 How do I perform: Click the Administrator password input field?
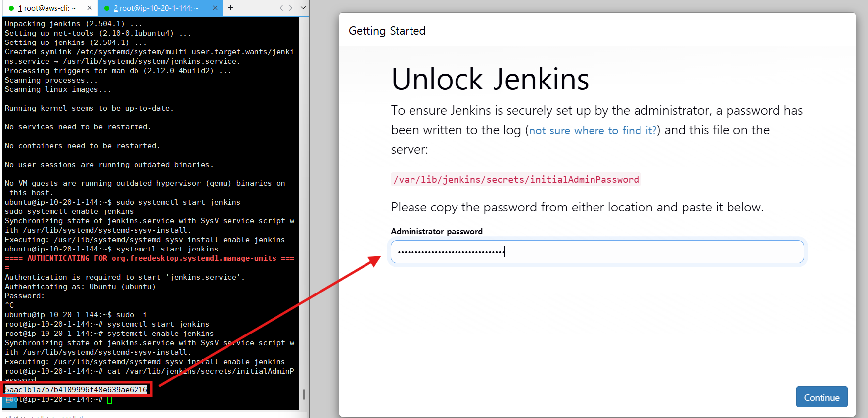597,252
